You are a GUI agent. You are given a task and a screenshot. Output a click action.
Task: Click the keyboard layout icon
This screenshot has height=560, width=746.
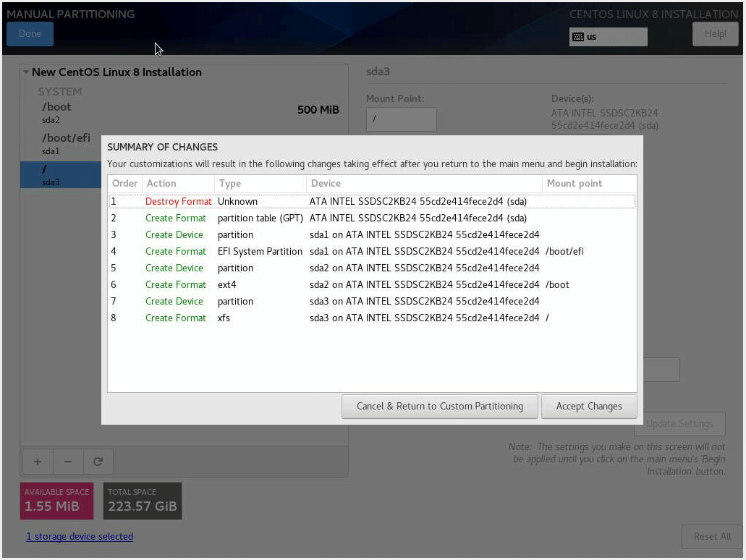pos(578,37)
